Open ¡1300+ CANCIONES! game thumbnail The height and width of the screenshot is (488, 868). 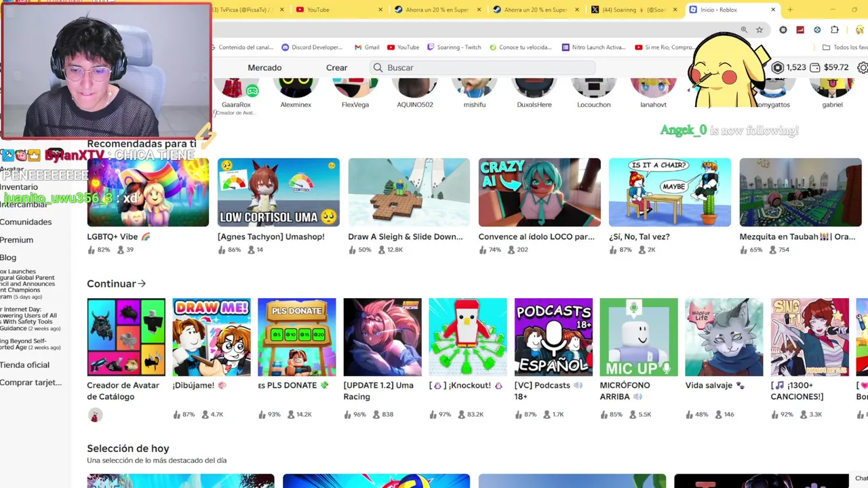[x=810, y=337]
